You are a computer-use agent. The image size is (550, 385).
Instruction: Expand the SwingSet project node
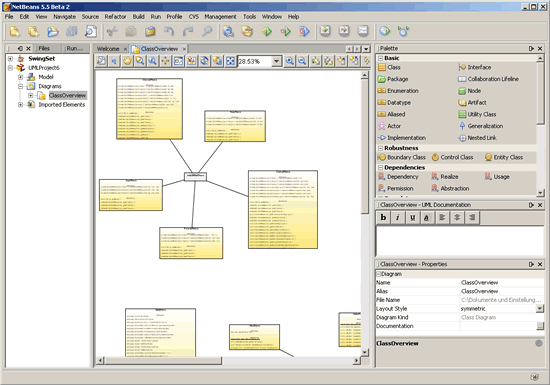tap(11, 59)
